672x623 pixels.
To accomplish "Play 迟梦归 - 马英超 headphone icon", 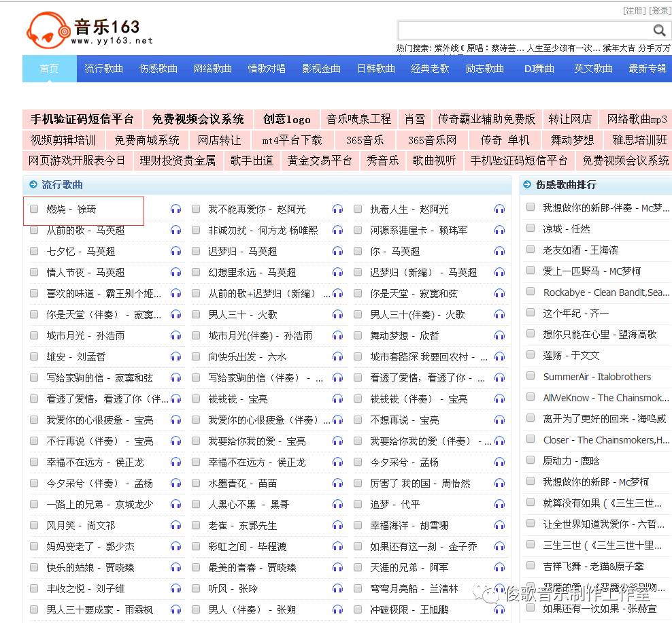I will [x=338, y=251].
